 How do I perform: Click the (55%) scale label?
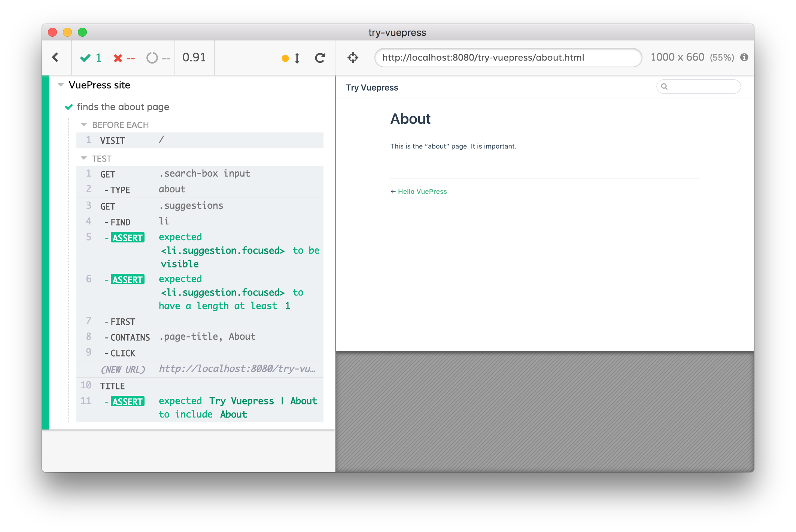point(722,58)
